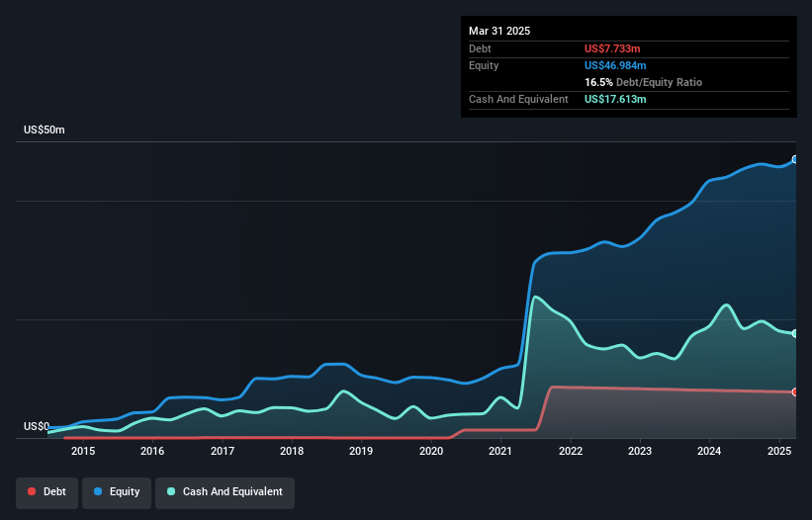
Task: Click the US$0 y-axis label
Action: (x=37, y=426)
